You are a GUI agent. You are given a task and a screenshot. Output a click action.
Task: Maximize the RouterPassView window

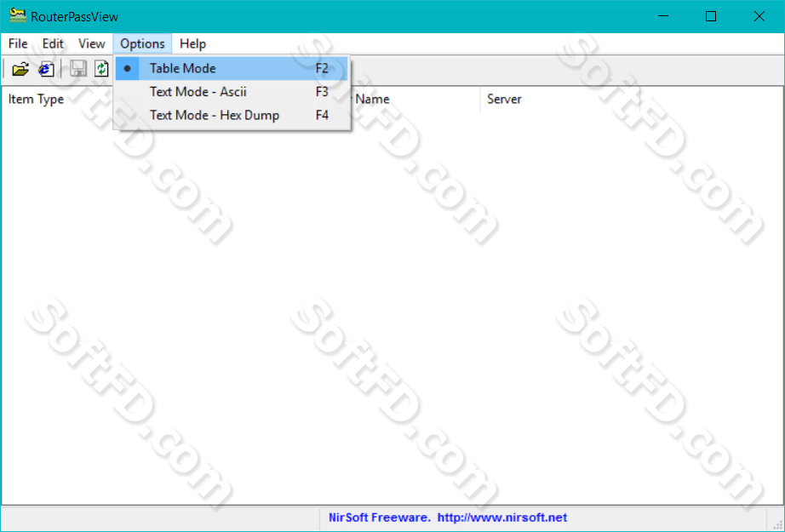(711, 16)
